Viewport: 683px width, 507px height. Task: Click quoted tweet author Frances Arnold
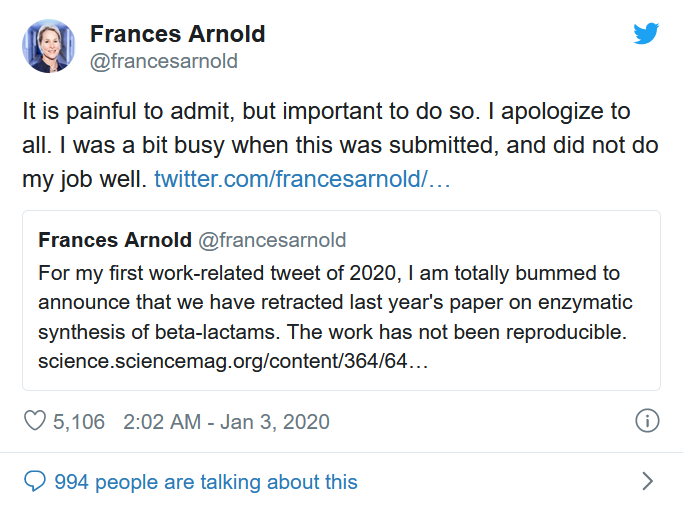pos(115,240)
